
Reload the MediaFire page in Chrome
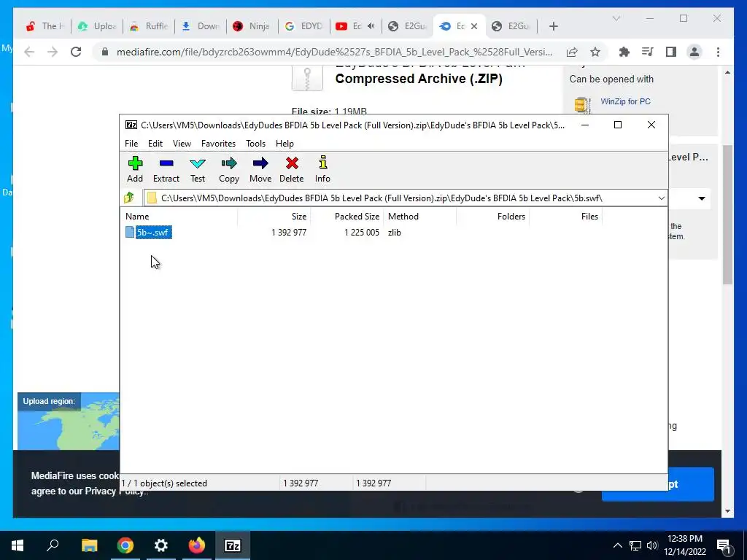[x=76, y=52]
